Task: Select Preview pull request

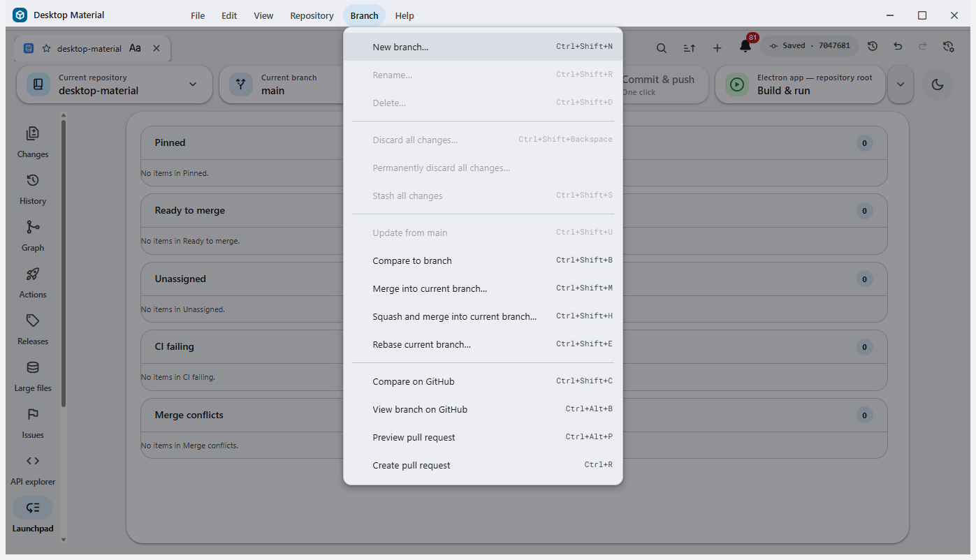Action: pos(483,437)
